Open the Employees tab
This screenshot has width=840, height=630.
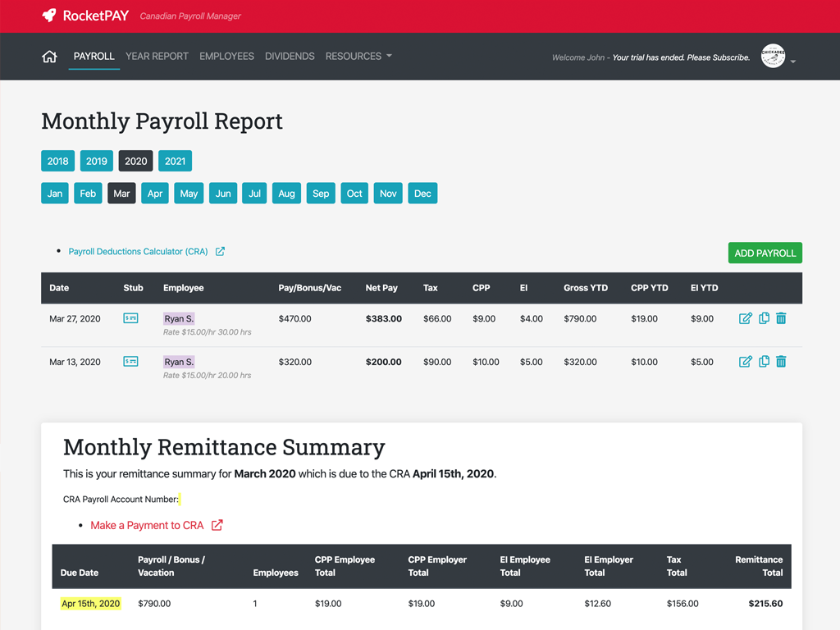tap(226, 57)
